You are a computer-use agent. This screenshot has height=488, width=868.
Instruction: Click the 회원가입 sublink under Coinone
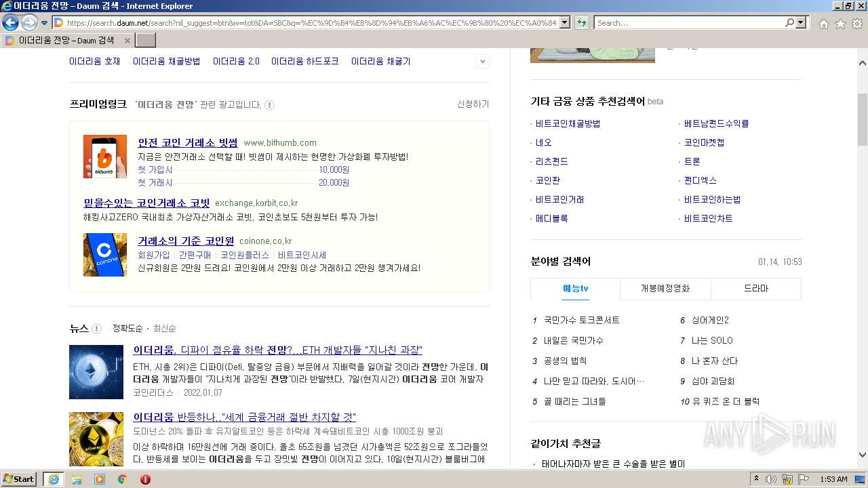coord(154,255)
